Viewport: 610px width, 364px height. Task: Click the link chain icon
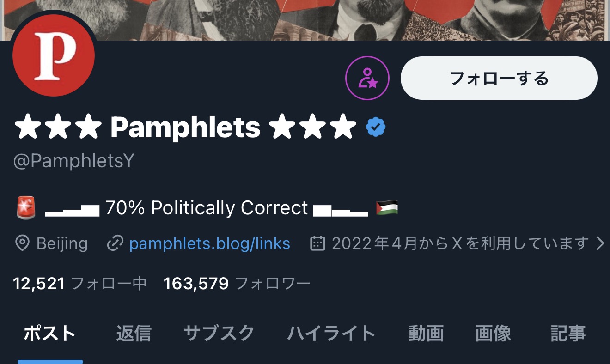pyautogui.click(x=115, y=243)
